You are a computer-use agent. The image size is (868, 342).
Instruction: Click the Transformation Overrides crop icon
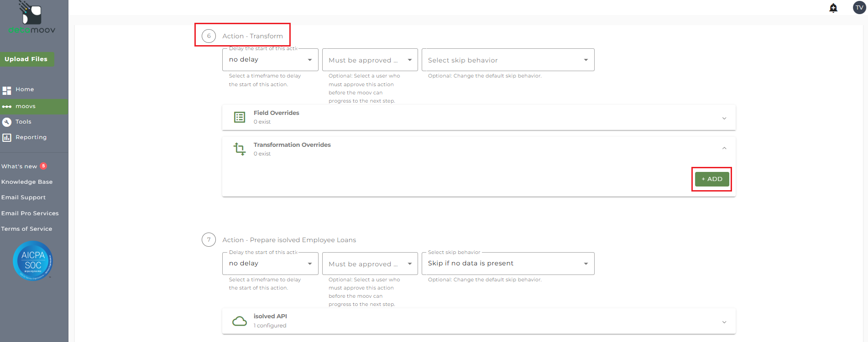click(240, 149)
